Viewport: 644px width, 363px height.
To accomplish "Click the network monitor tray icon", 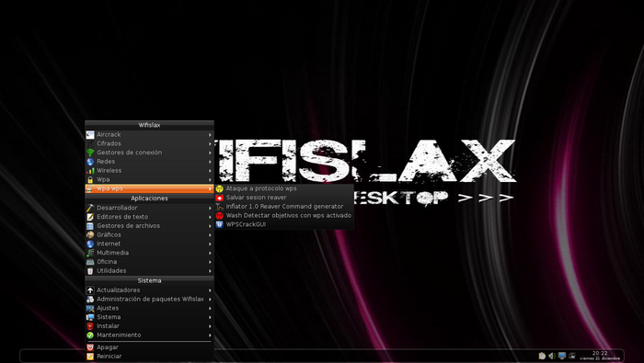I will (562, 356).
